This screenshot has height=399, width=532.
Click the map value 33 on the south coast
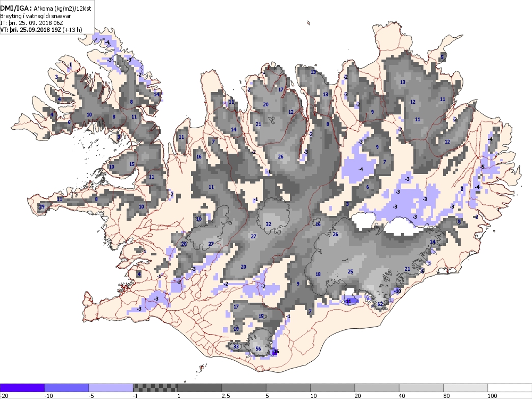[x=236, y=346]
